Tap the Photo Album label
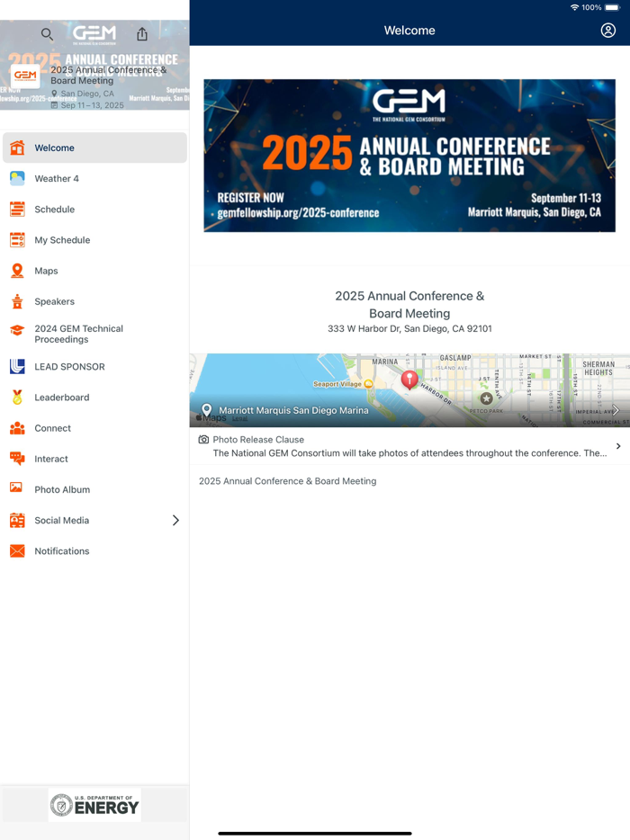Image resolution: width=630 pixels, height=840 pixels. pos(62,489)
